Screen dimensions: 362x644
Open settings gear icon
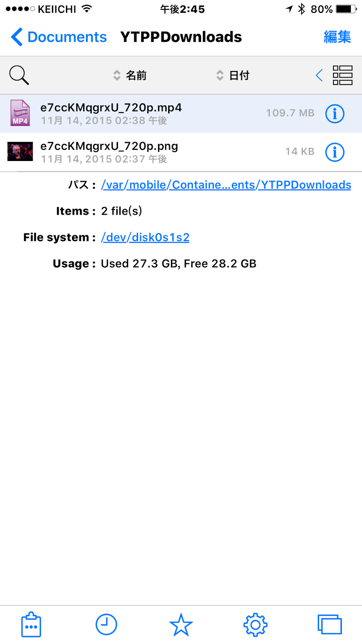coord(255,625)
